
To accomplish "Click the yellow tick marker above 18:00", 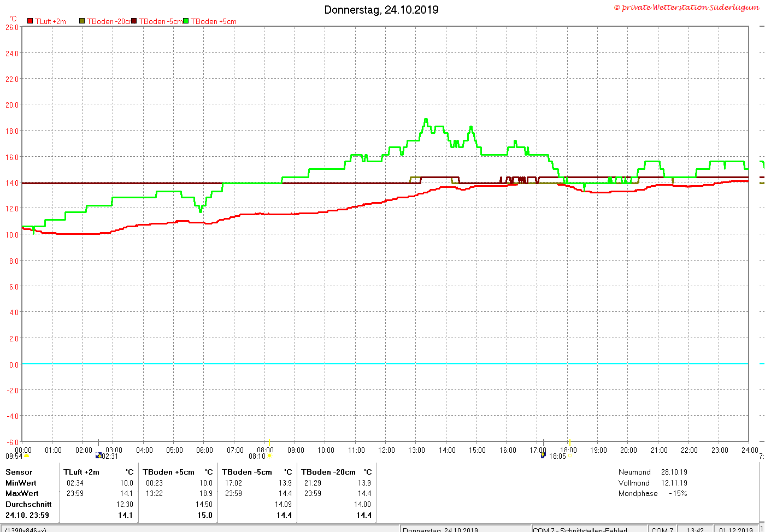I will coord(569,442).
